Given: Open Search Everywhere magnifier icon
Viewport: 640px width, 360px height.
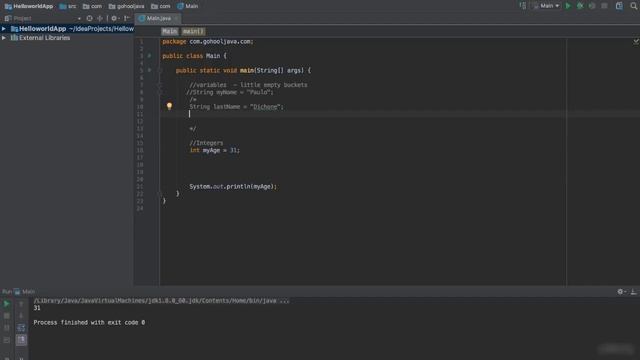Looking at the screenshot, I should click(634, 6).
